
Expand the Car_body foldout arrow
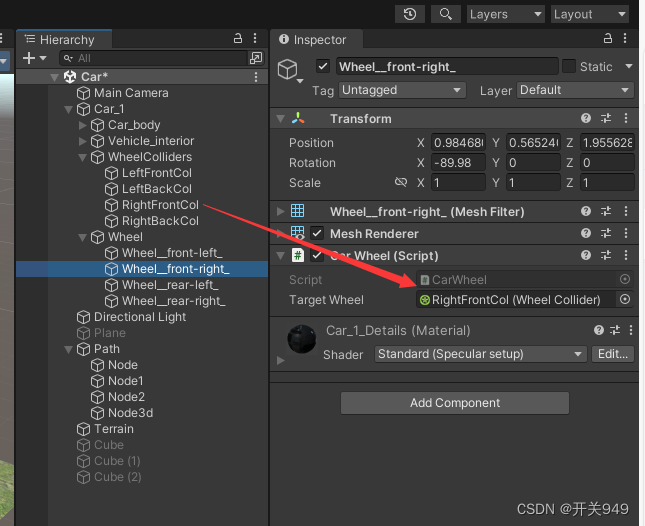pyautogui.click(x=82, y=125)
